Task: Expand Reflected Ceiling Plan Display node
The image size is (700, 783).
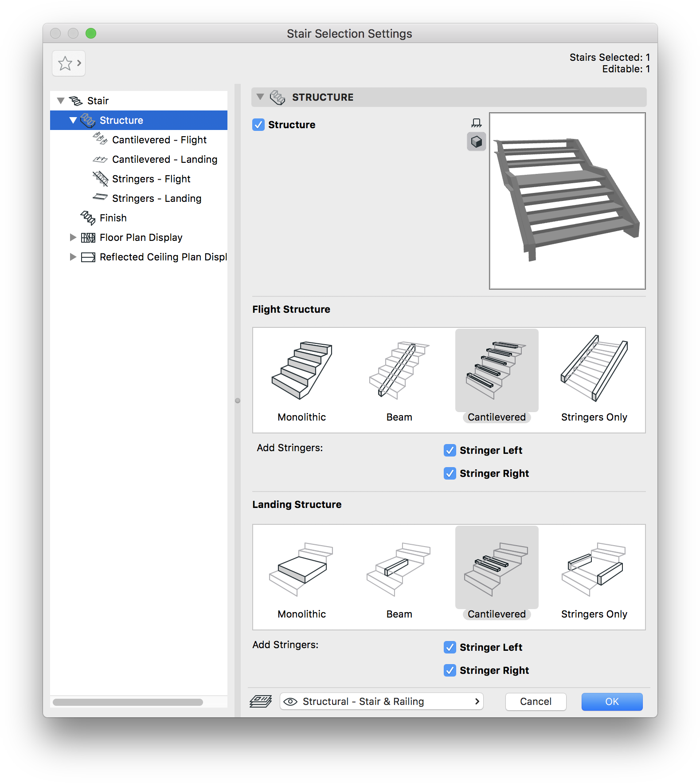Action: 73,257
